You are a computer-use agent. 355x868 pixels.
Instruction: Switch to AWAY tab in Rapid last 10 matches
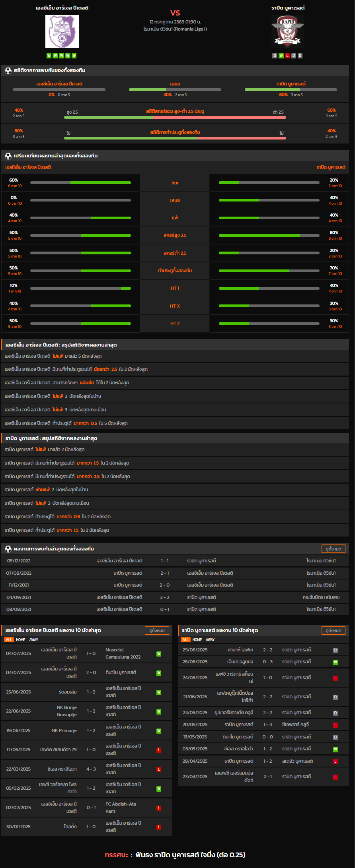[210, 640]
